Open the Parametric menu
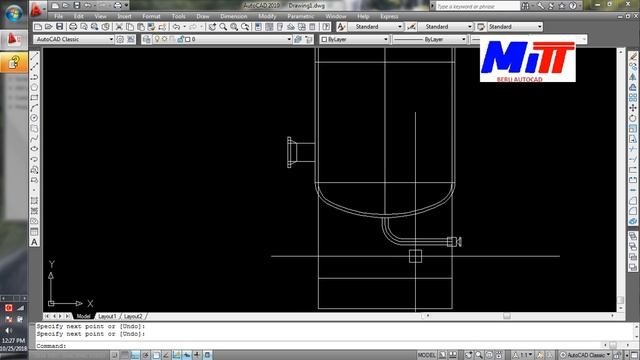Image resolution: width=640 pixels, height=360 pixels. pyautogui.click(x=301, y=16)
